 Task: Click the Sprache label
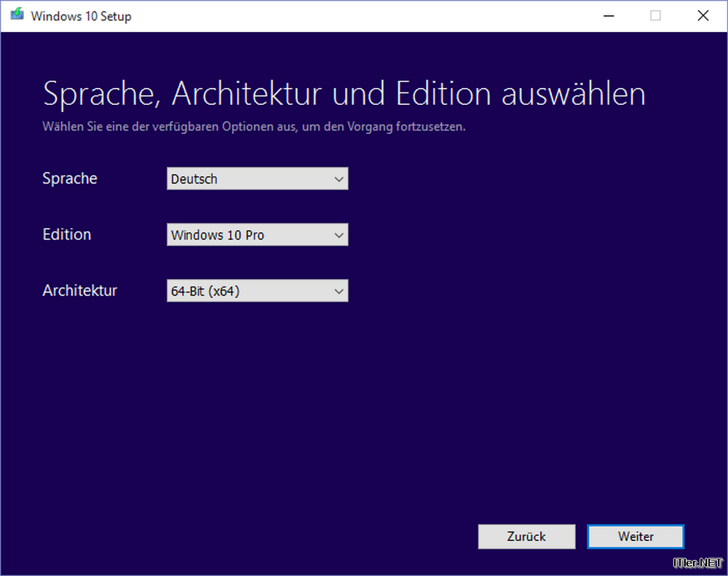(x=69, y=178)
